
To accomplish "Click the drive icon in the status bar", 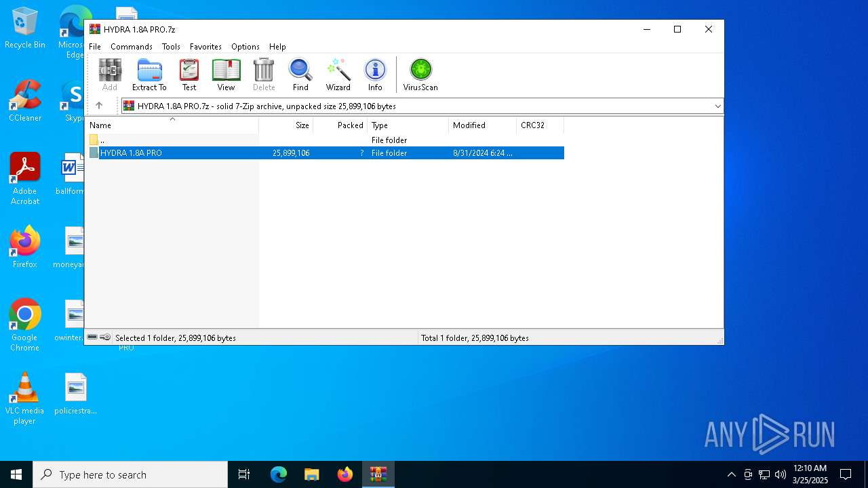I will point(92,338).
